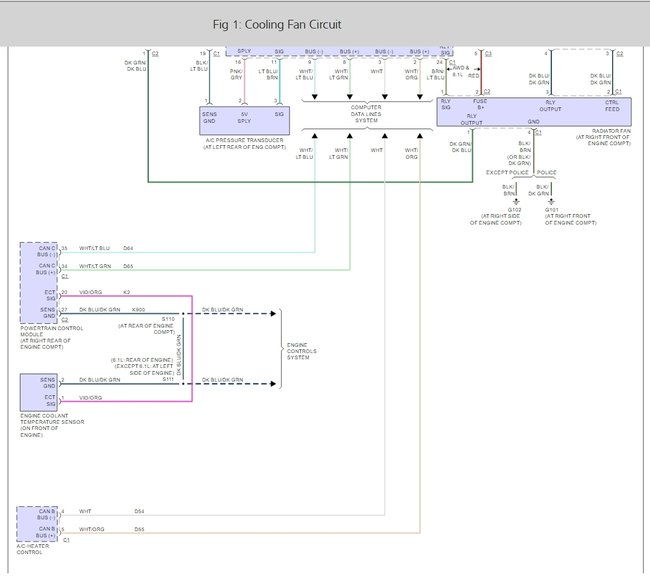Click 'GND' terminal in the radiator fan box

pos(534,122)
